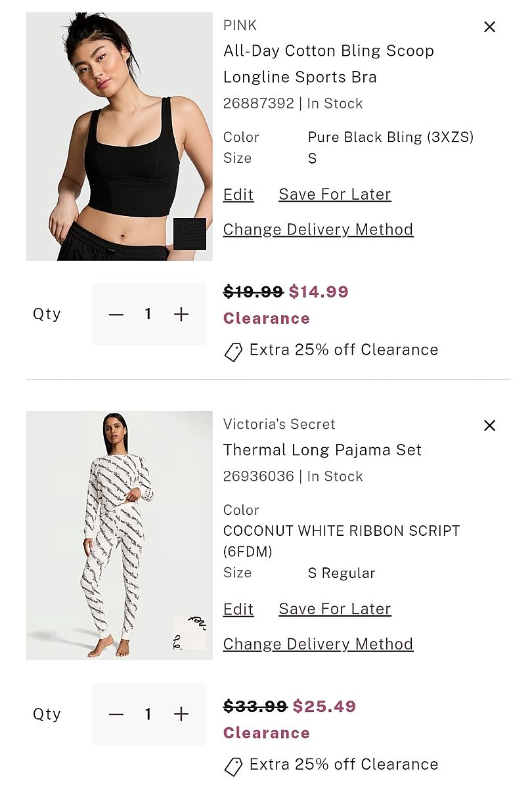Decrease quantity of the Sports Bra
This screenshot has width=532, height=788.
click(116, 315)
